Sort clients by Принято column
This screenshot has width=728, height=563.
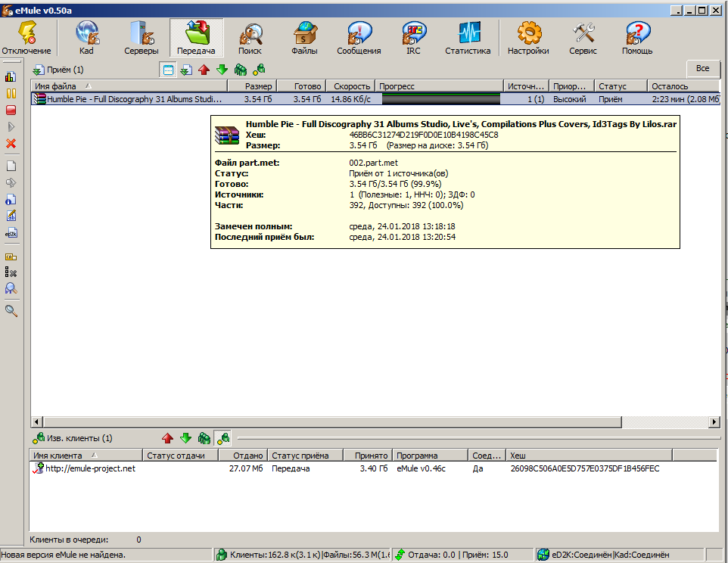coord(368,456)
